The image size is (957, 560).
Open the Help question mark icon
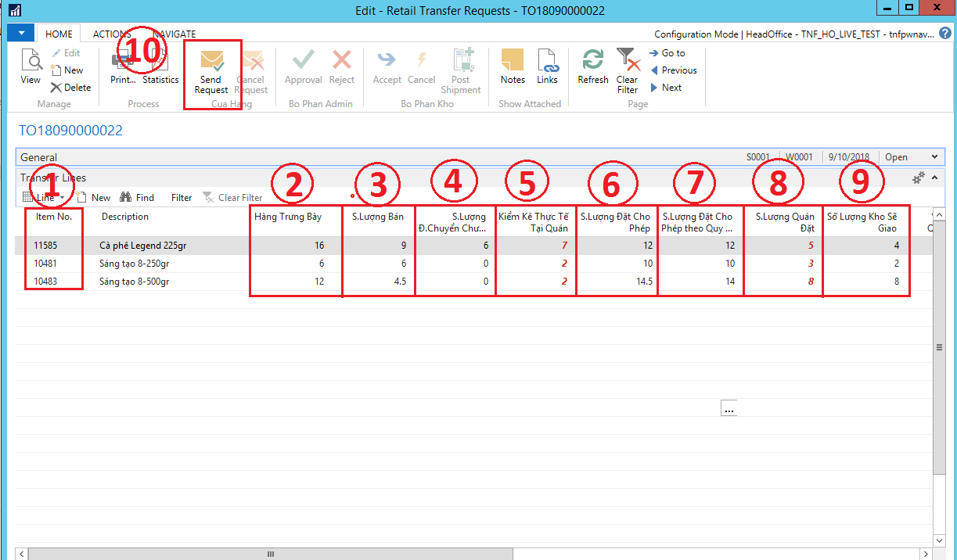[945, 34]
